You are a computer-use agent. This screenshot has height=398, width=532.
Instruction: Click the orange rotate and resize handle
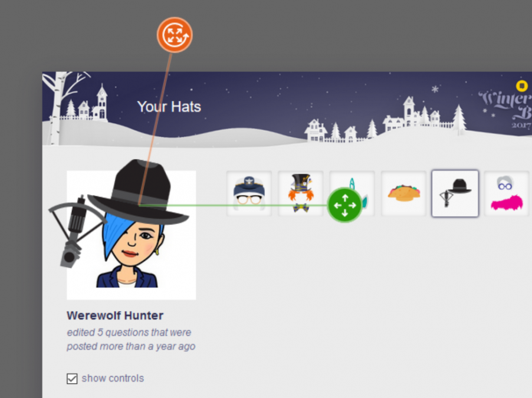point(175,35)
